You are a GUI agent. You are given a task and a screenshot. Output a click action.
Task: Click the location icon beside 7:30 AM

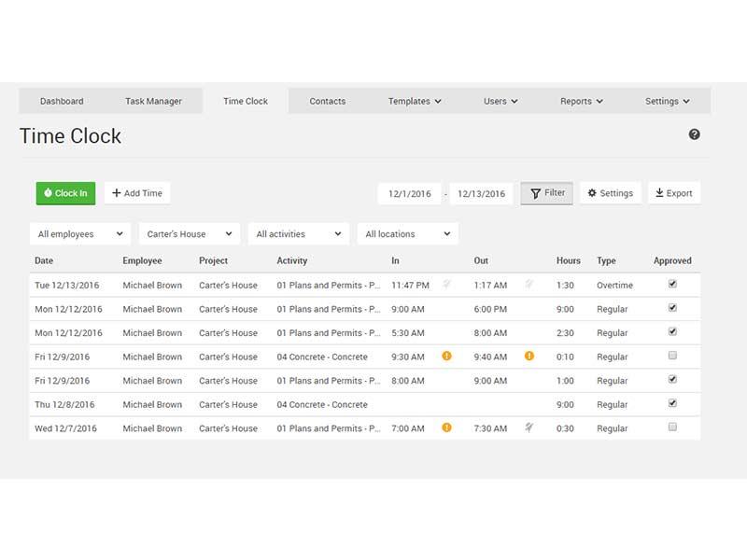coord(529,427)
